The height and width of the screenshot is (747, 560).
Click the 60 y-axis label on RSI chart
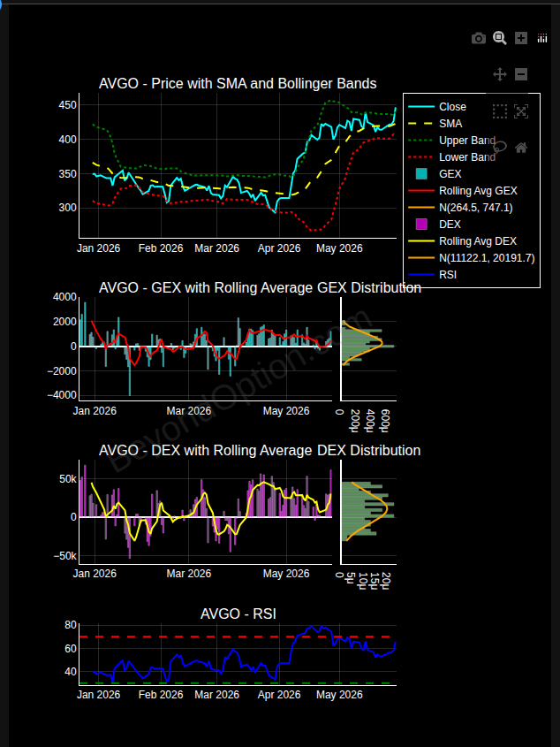(x=70, y=648)
